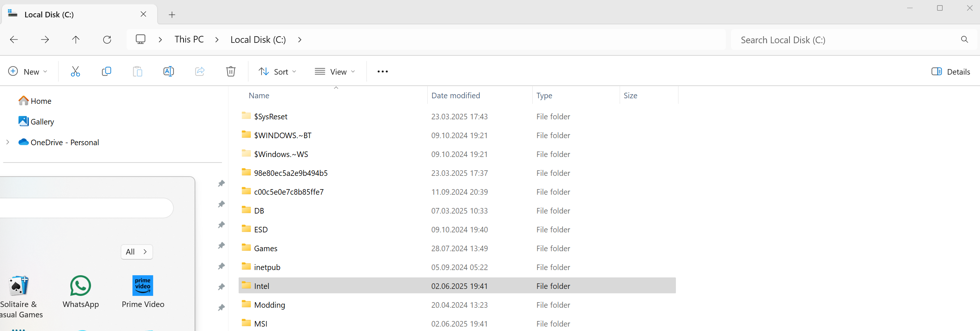Refresh the Local Disk (C:) view
The image size is (980, 331).
(107, 40)
